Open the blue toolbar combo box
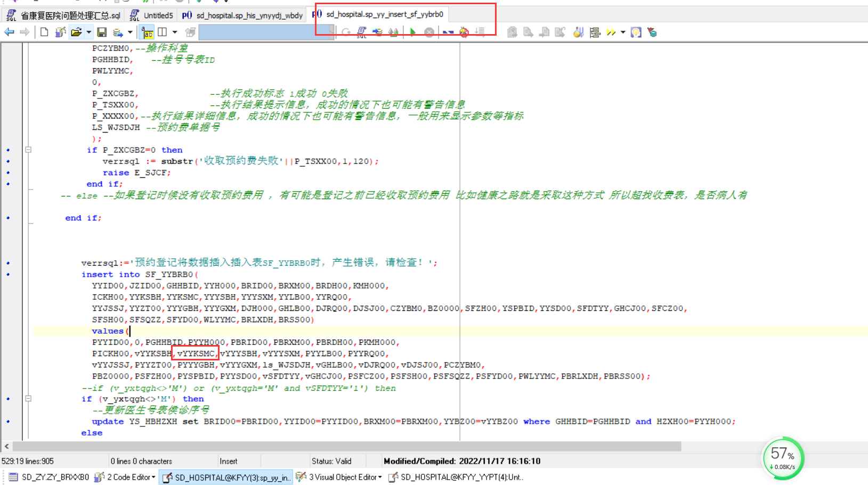 (x=266, y=32)
